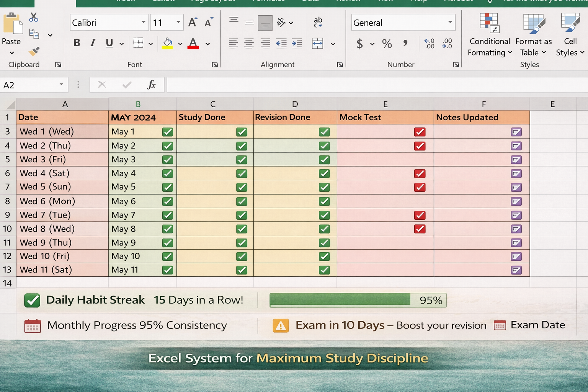Toggle Revision Done checkbox for May 3
This screenshot has height=392, width=588.
(324, 160)
